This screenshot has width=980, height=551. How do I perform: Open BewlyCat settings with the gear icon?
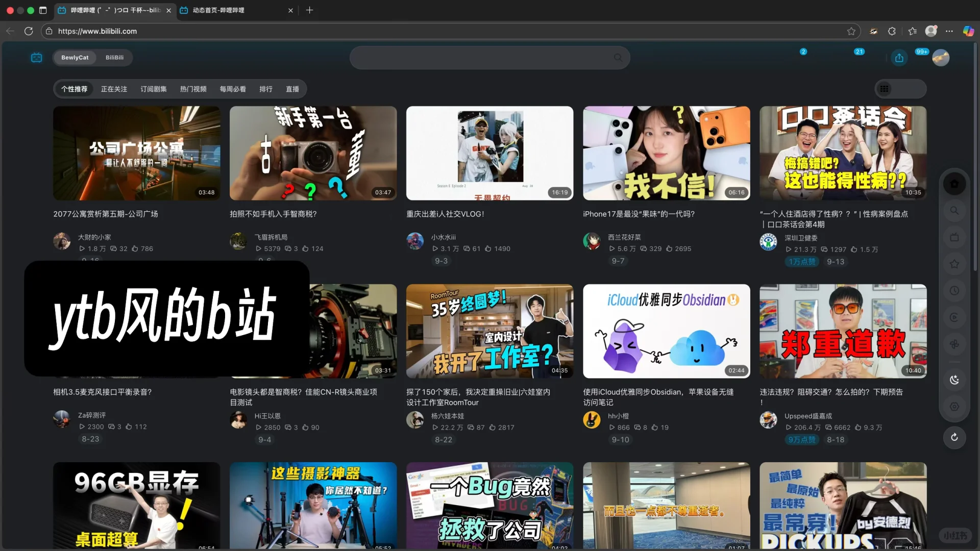click(x=954, y=407)
